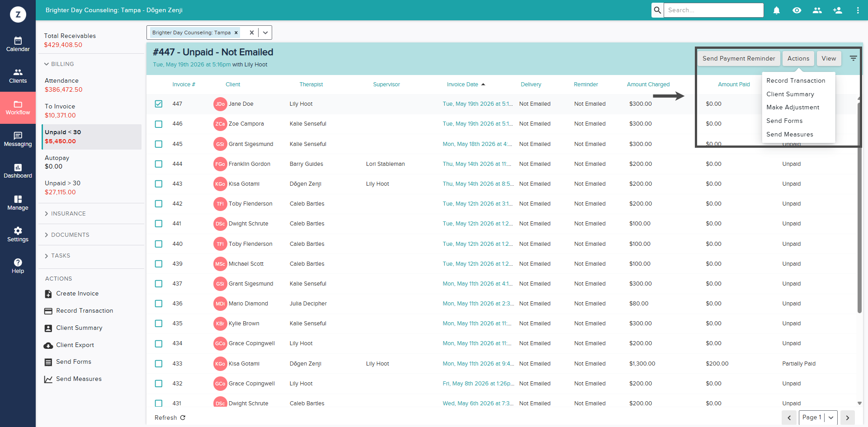Expand the DOCUMENTS section

[66, 235]
